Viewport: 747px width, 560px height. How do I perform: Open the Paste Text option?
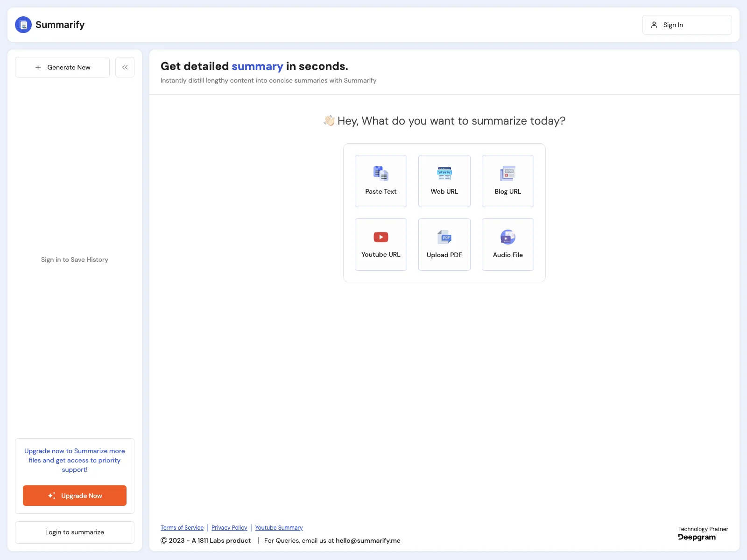(x=381, y=181)
